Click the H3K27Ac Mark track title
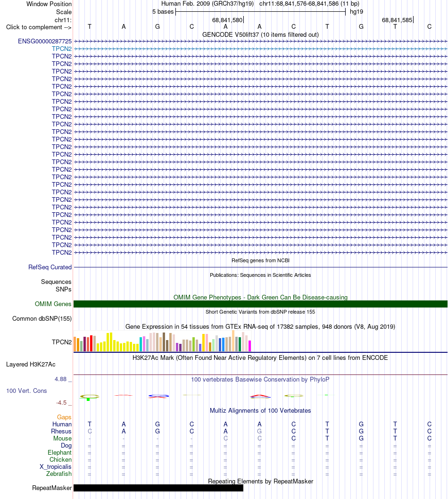Image resolution: width=448 pixels, height=499 pixels. coord(260,358)
